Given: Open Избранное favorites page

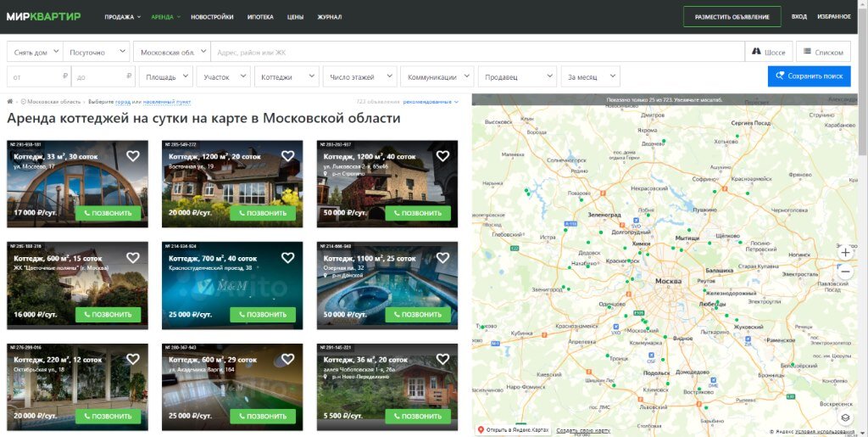Looking at the screenshot, I should pyautogui.click(x=834, y=17).
